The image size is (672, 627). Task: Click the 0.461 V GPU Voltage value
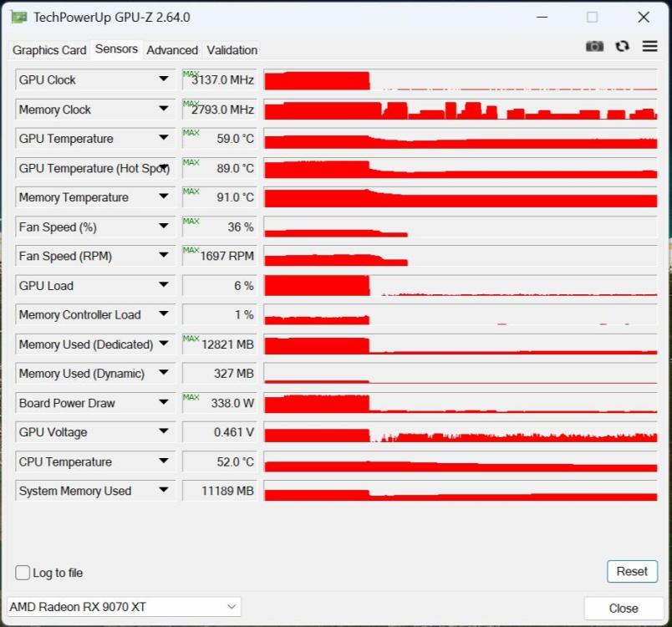tap(220, 432)
